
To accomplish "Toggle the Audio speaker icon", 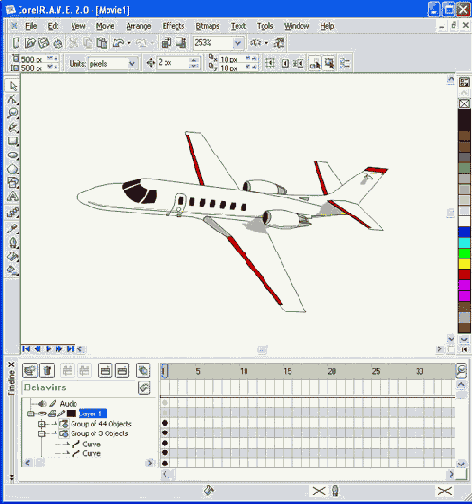I will pos(42,404).
